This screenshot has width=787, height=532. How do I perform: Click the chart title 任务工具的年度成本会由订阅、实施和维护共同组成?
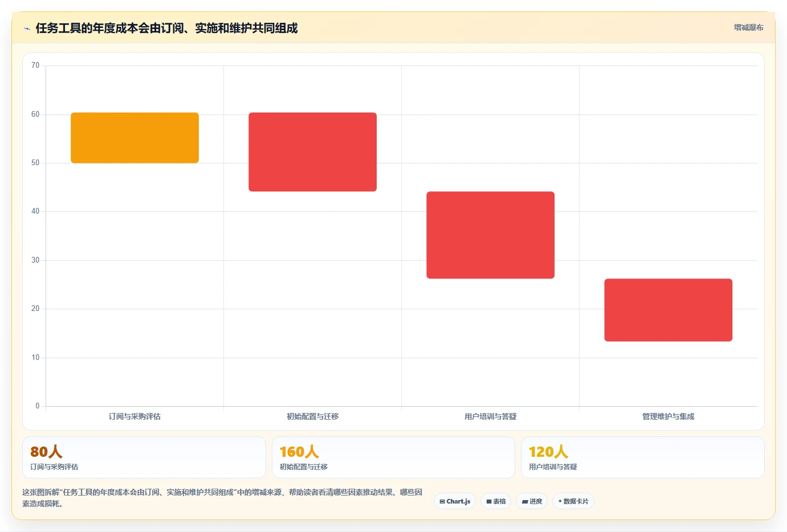click(166, 28)
